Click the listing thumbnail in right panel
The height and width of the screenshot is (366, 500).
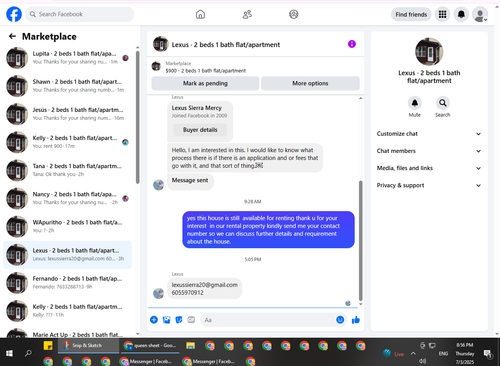(429, 52)
